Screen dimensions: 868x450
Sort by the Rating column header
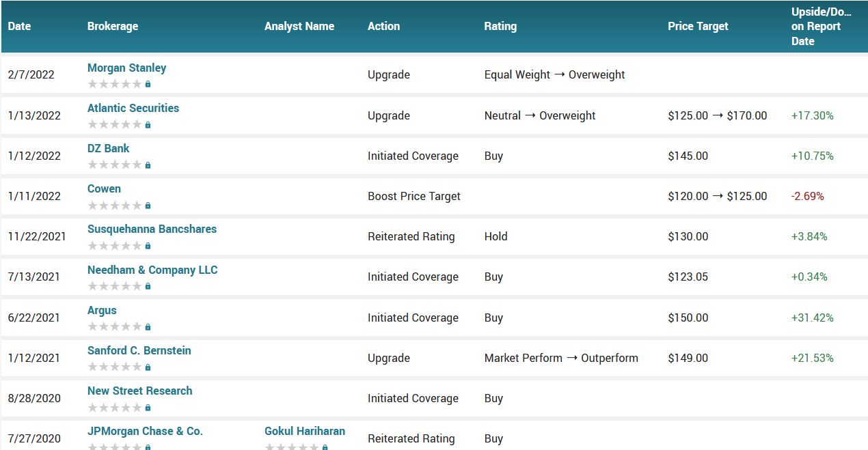click(x=500, y=26)
